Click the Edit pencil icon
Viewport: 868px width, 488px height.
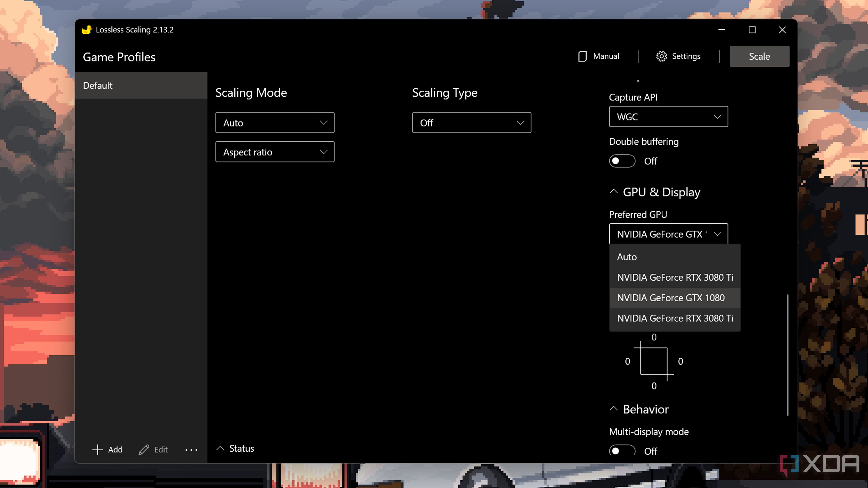[144, 450]
